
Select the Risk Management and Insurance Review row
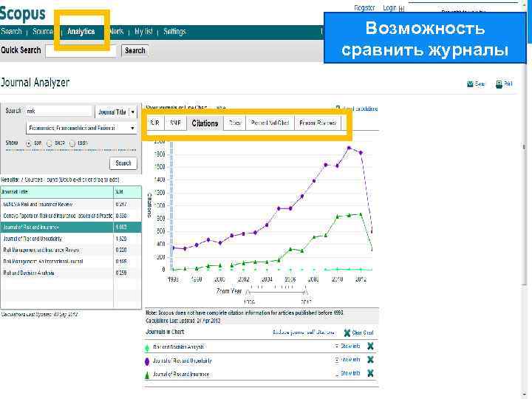click(71, 250)
